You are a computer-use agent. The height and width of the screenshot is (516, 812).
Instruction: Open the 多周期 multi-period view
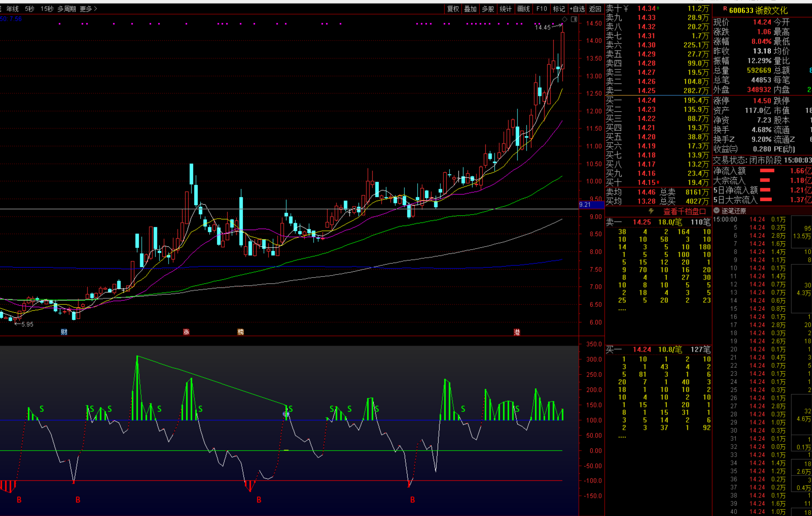67,9
